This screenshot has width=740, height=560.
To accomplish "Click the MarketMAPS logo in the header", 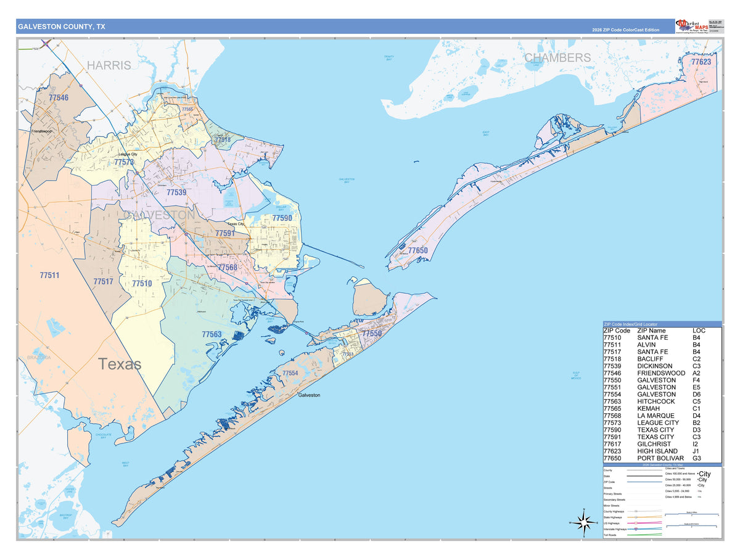I will click(x=691, y=27).
